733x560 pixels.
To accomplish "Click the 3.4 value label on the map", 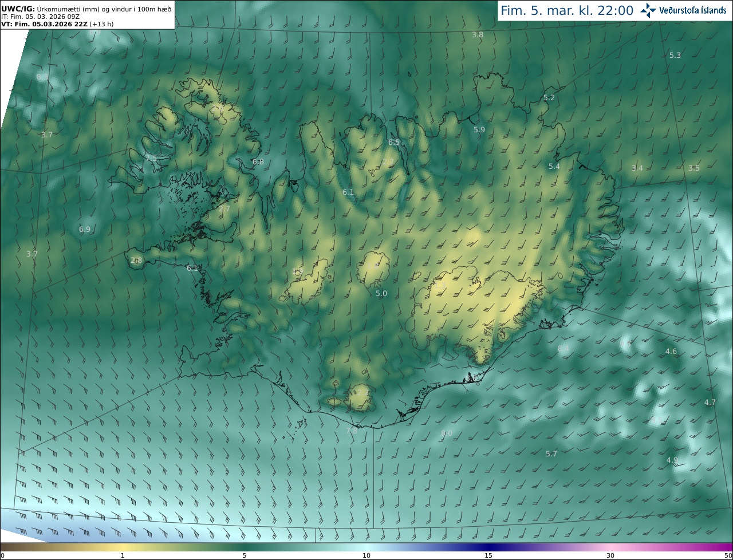I will point(637,168).
